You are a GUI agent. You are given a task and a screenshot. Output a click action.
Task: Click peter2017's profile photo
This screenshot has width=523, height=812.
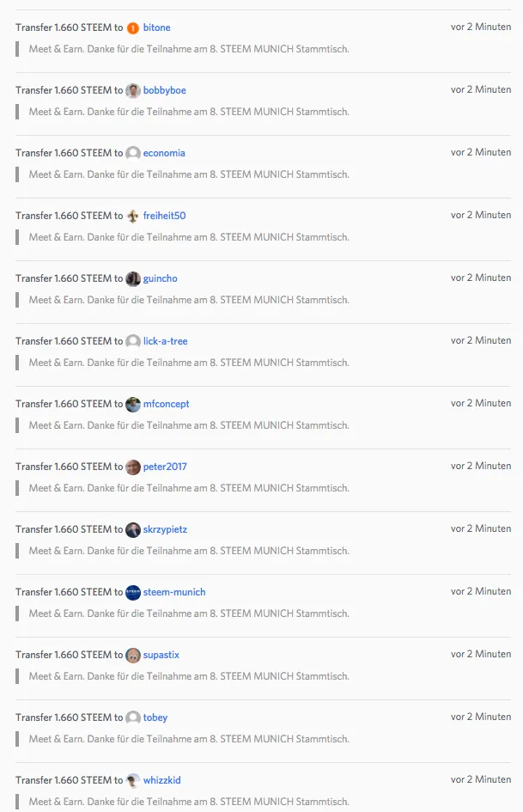pos(133,467)
